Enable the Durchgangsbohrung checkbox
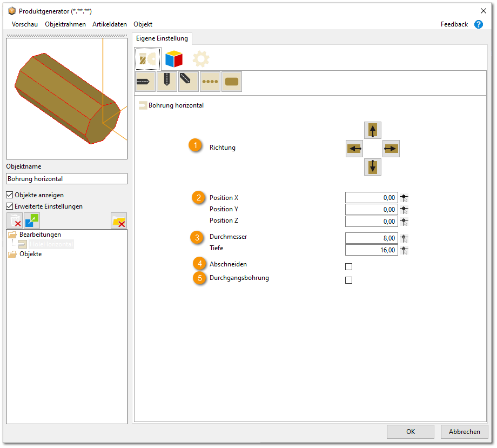 [348, 280]
